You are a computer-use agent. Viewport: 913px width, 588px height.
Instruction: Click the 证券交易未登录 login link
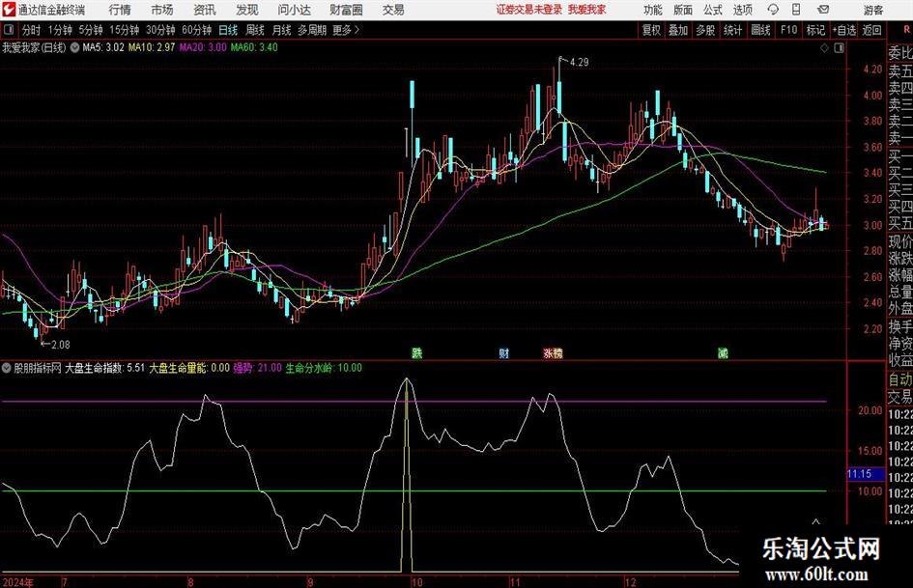click(x=528, y=10)
